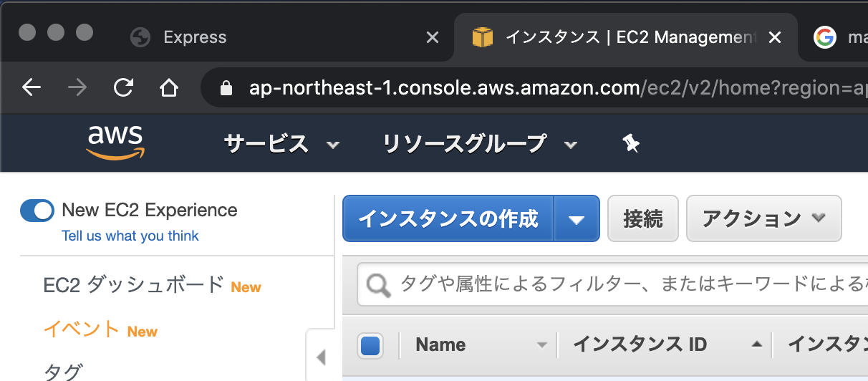The image size is (868, 381).
Task: Click the 接続 button
Action: coord(643,219)
